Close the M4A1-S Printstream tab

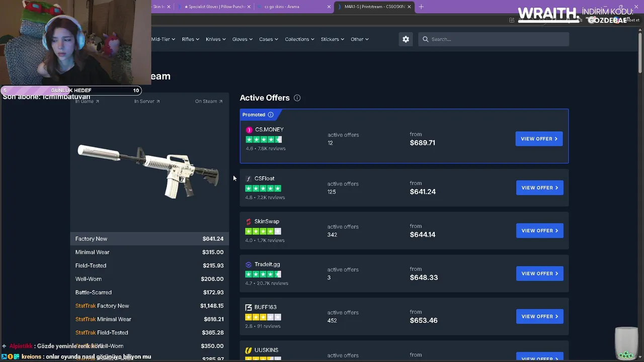tap(409, 7)
